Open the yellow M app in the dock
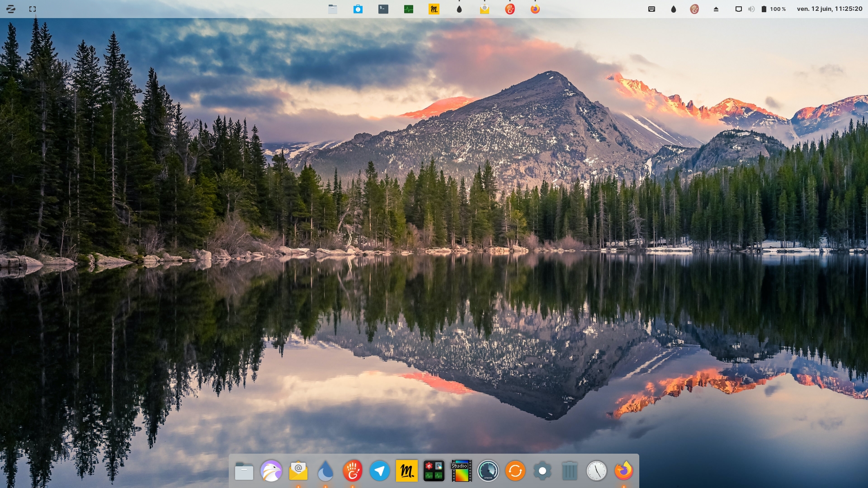 (407, 471)
